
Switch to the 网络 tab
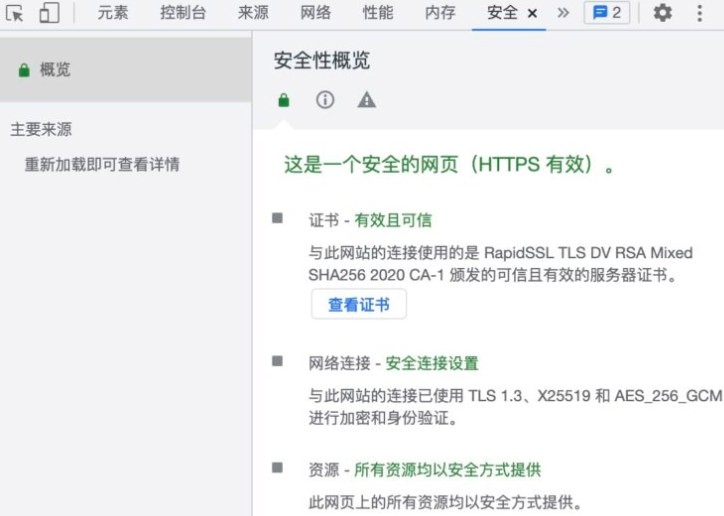315,12
